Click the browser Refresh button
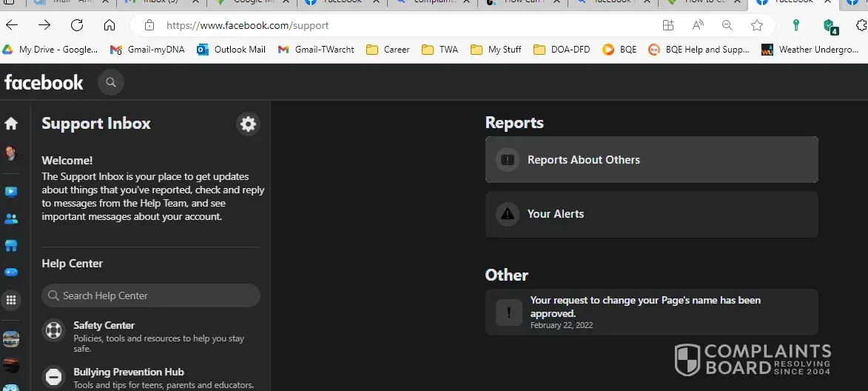Viewport: 868px width, 391px height. click(x=77, y=25)
